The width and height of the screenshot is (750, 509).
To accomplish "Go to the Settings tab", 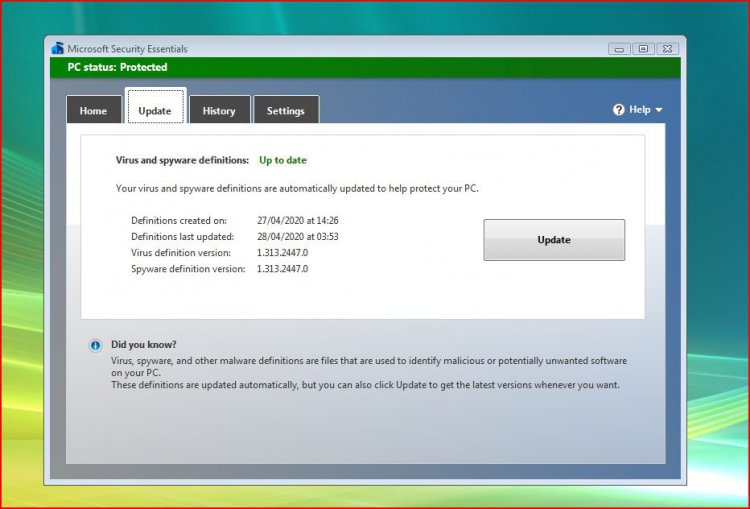I will coord(286,111).
